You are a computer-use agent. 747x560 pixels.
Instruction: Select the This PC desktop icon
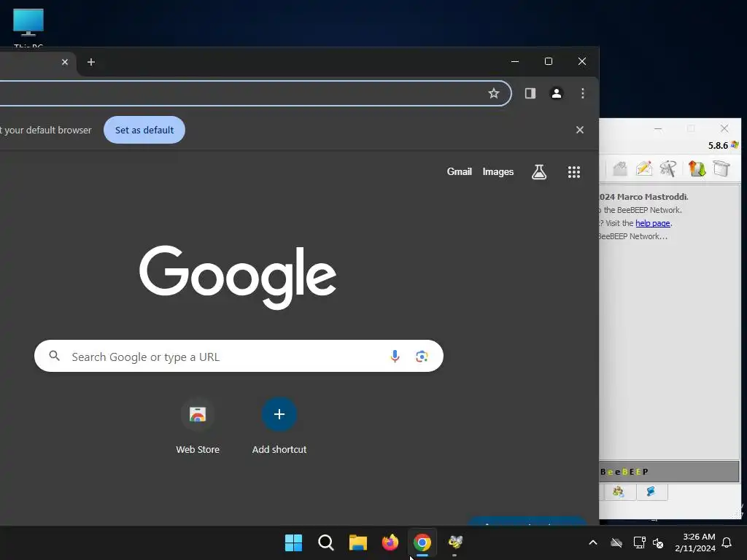28,28
